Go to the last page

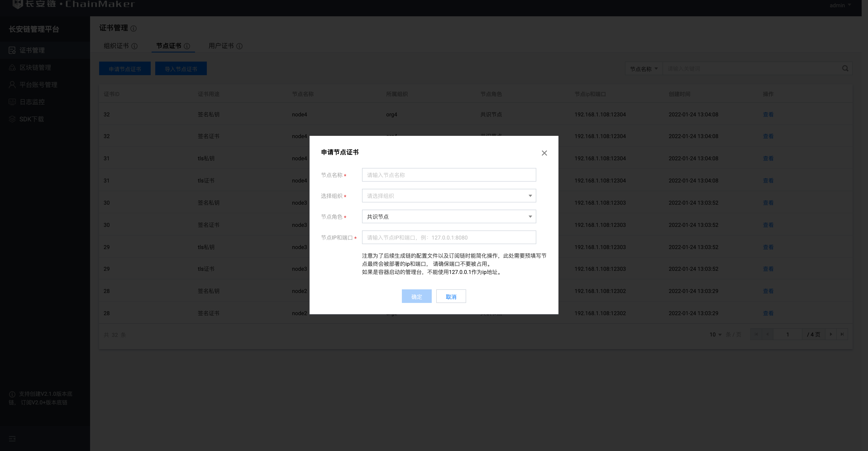(842, 334)
